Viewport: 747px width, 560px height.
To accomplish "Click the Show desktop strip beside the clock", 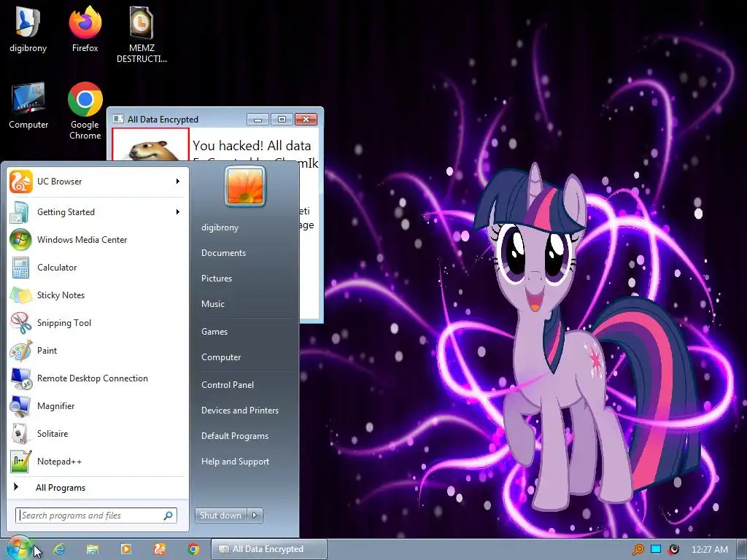I will (742, 549).
